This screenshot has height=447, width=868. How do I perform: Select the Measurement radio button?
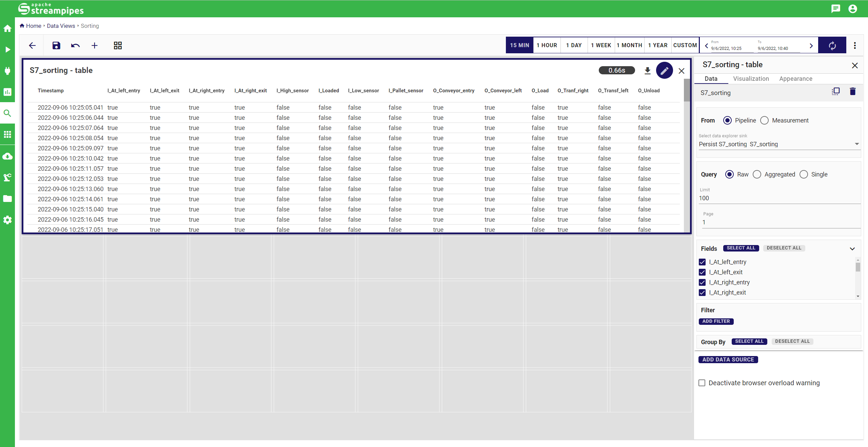click(764, 120)
